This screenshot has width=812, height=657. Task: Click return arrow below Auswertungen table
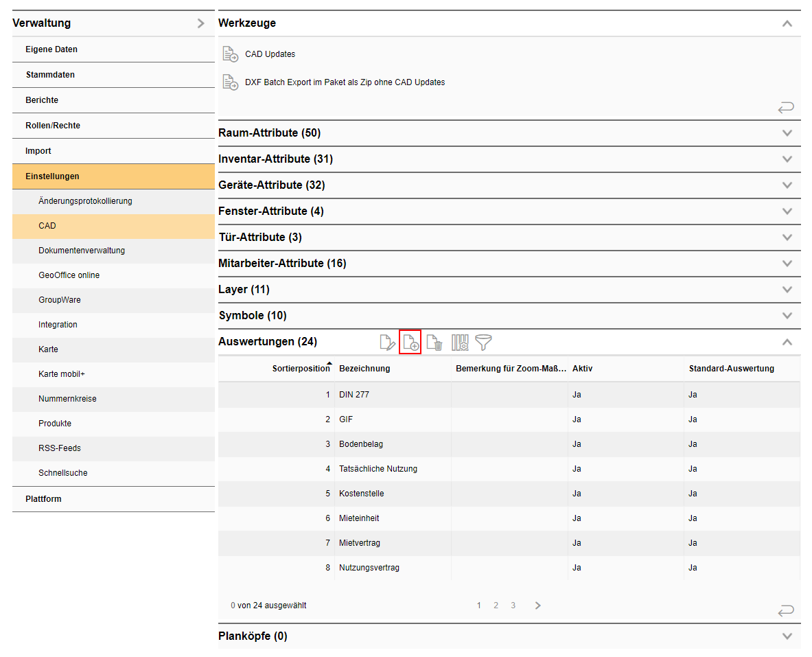click(785, 610)
